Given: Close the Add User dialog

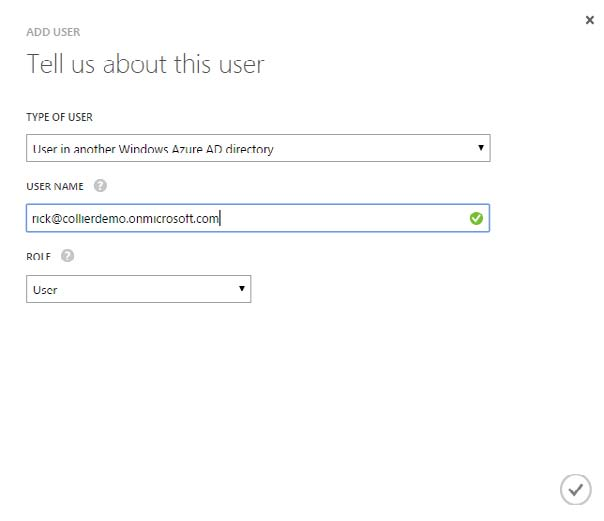Looking at the screenshot, I should [x=589, y=20].
